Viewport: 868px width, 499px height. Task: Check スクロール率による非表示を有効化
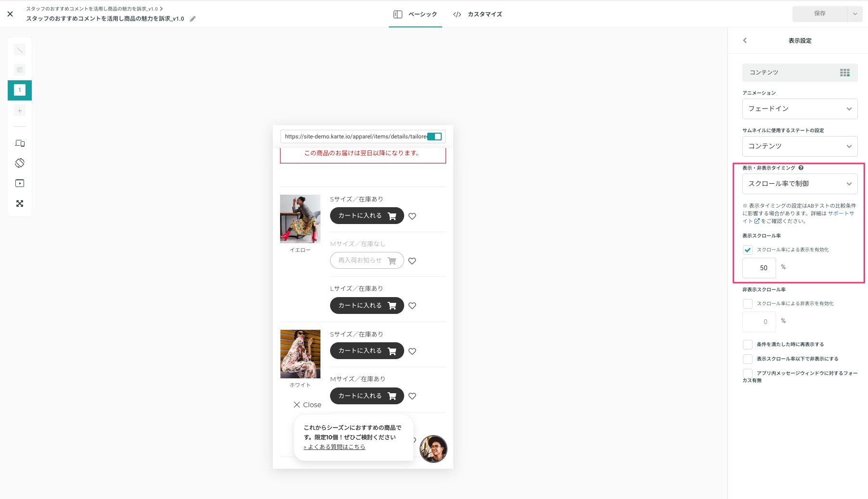747,304
